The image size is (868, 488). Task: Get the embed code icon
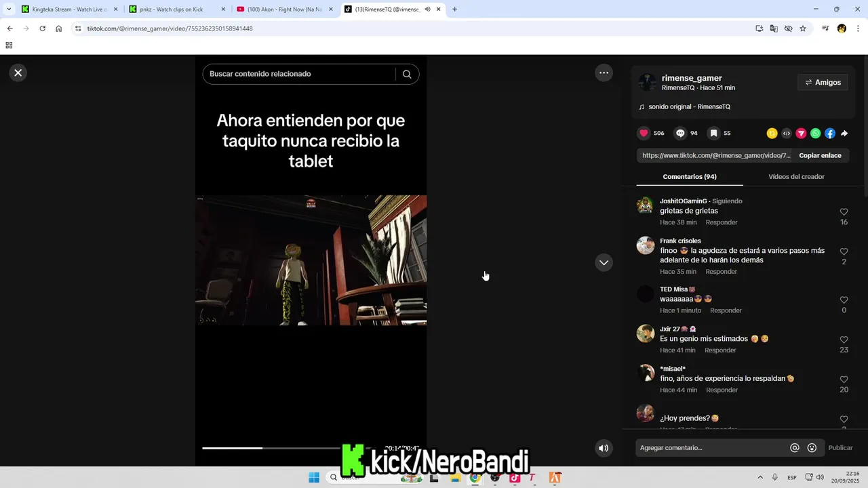pyautogui.click(x=787, y=134)
